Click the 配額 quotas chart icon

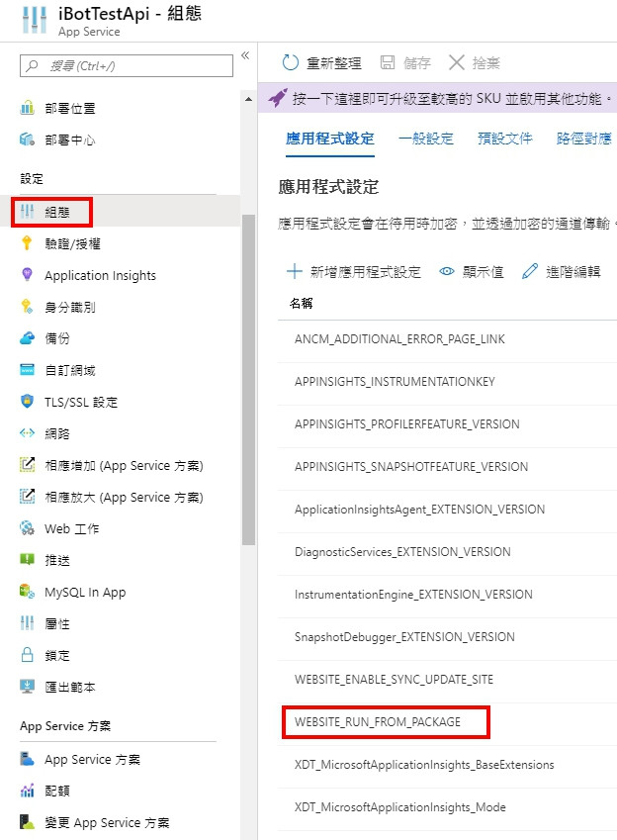coord(27,791)
